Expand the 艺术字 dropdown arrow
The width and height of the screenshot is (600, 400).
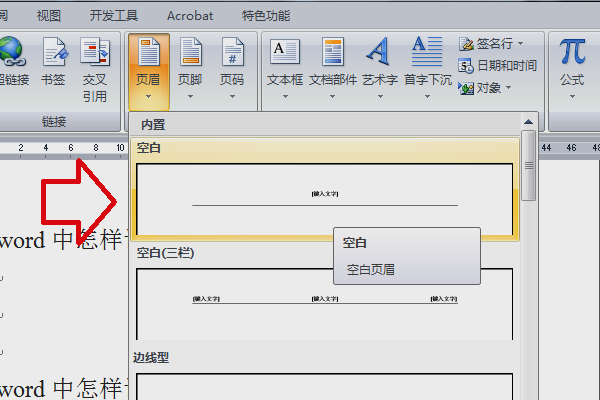(380, 96)
